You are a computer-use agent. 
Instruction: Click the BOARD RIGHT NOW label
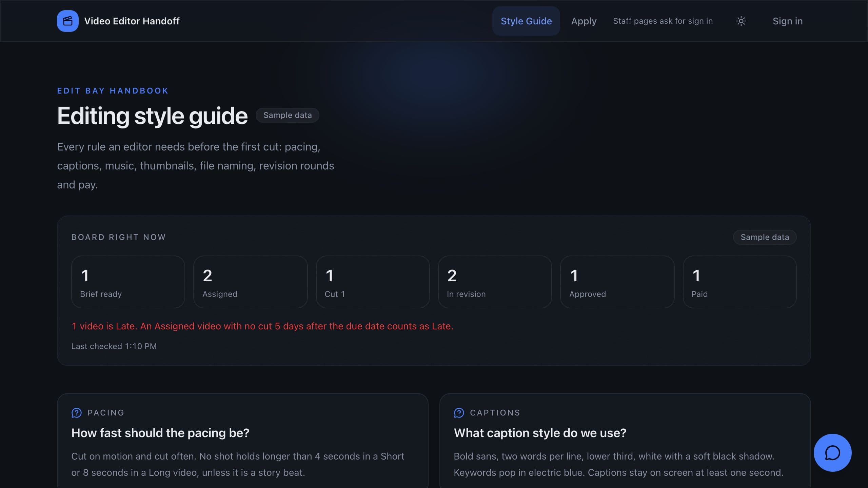[x=119, y=237]
